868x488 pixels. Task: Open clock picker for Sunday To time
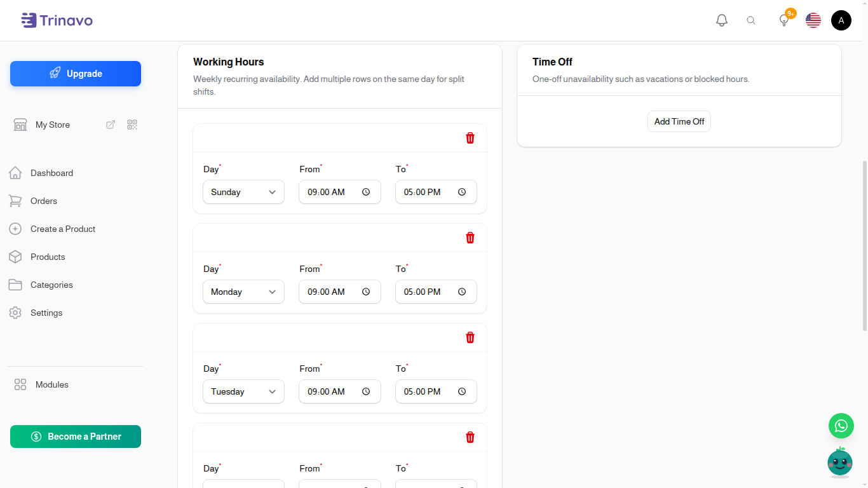(x=462, y=192)
